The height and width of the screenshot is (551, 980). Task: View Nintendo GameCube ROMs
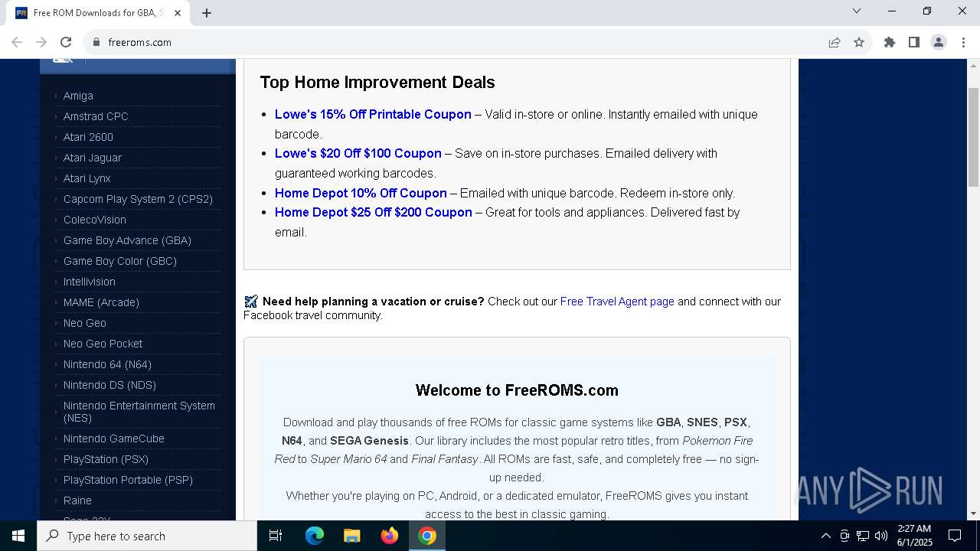pyautogui.click(x=114, y=439)
